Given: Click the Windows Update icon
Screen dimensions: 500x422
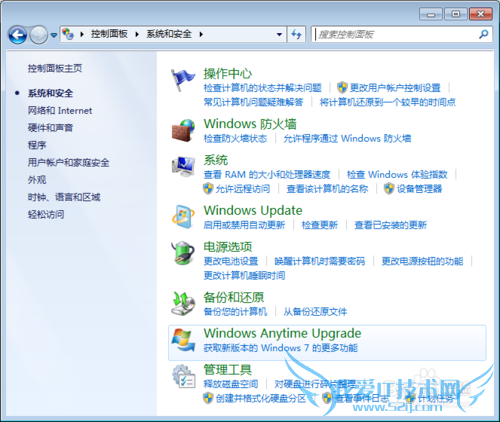Looking at the screenshot, I should (183, 217).
